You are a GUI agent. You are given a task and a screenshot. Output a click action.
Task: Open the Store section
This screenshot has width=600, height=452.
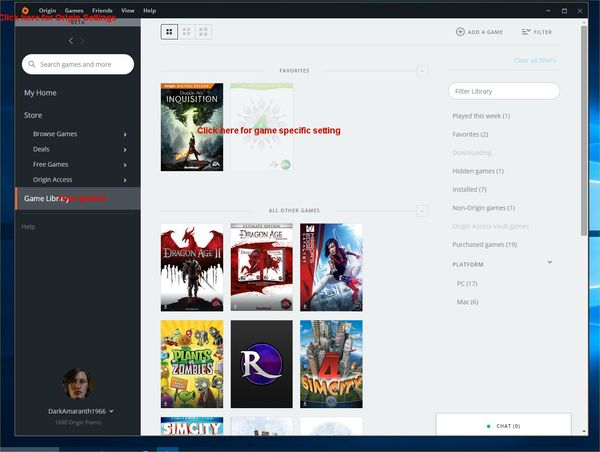tap(33, 115)
